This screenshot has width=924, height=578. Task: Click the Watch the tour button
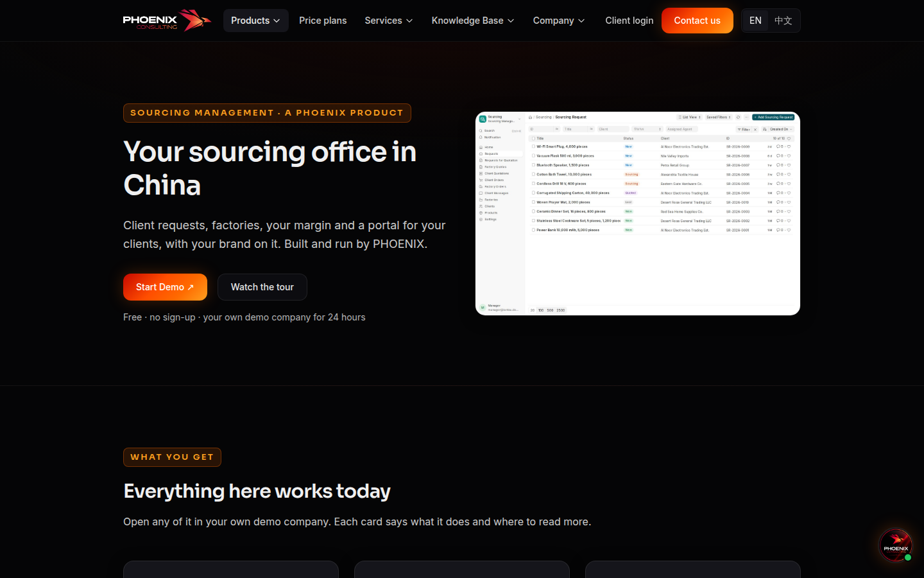point(262,287)
